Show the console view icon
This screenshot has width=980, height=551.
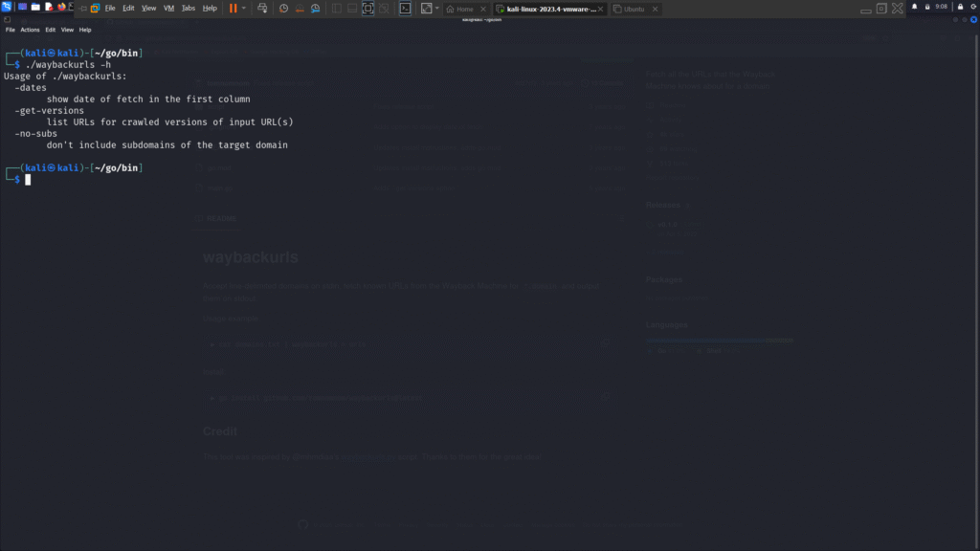pos(405,8)
